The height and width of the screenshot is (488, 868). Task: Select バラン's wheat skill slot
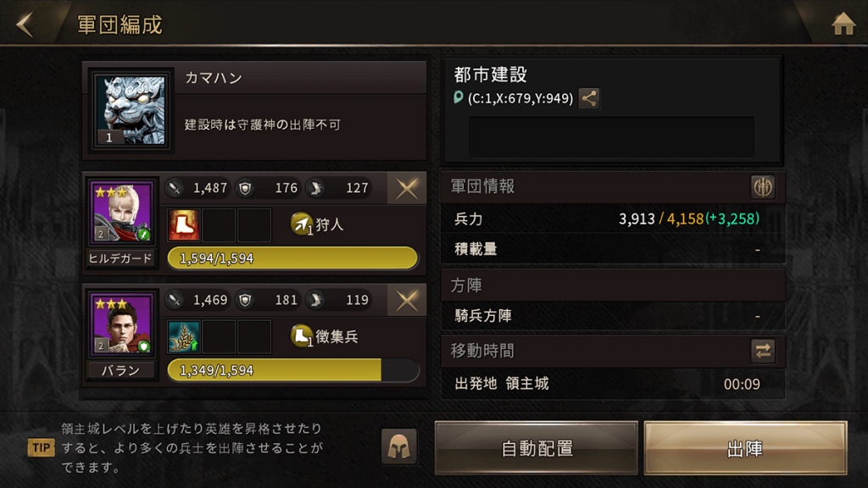tap(184, 336)
